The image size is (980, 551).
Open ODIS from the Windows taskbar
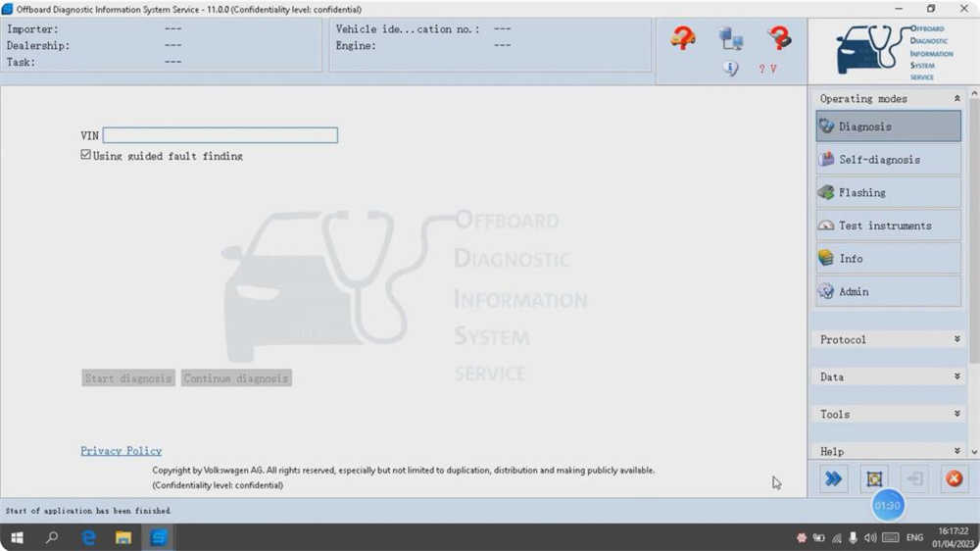coord(158,537)
